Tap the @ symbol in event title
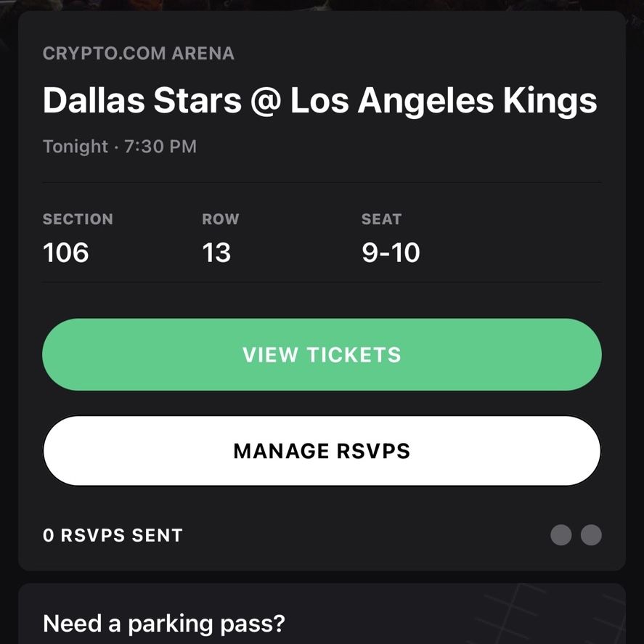Image resolution: width=644 pixels, height=644 pixels. [266, 102]
